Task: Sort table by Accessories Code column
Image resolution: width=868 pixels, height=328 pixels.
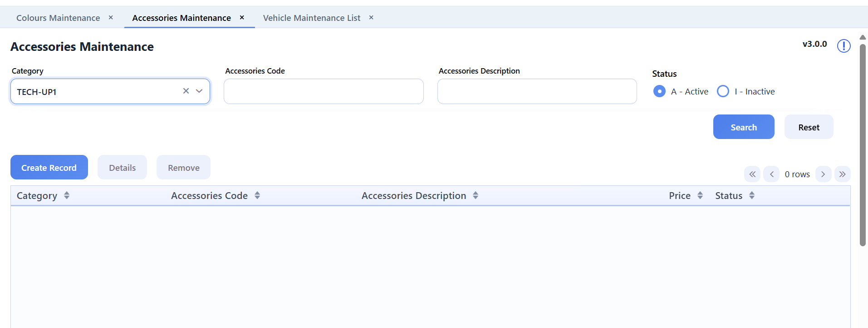Action: (x=257, y=195)
